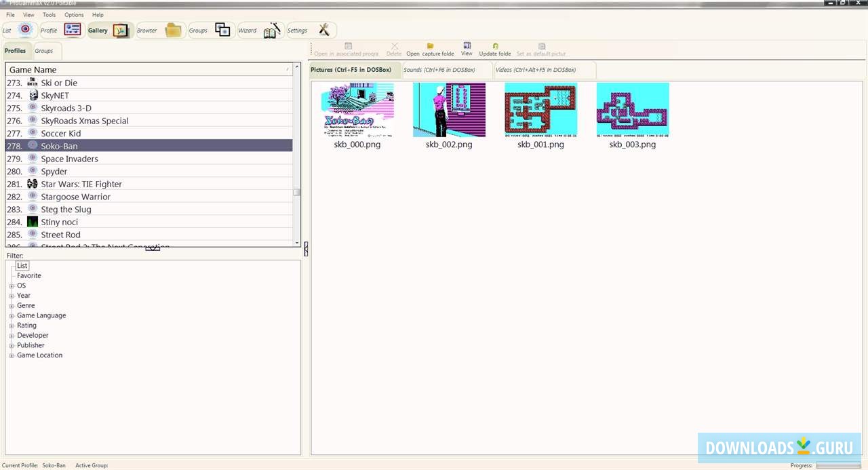Click the Space Invaders row icon

[33, 159]
